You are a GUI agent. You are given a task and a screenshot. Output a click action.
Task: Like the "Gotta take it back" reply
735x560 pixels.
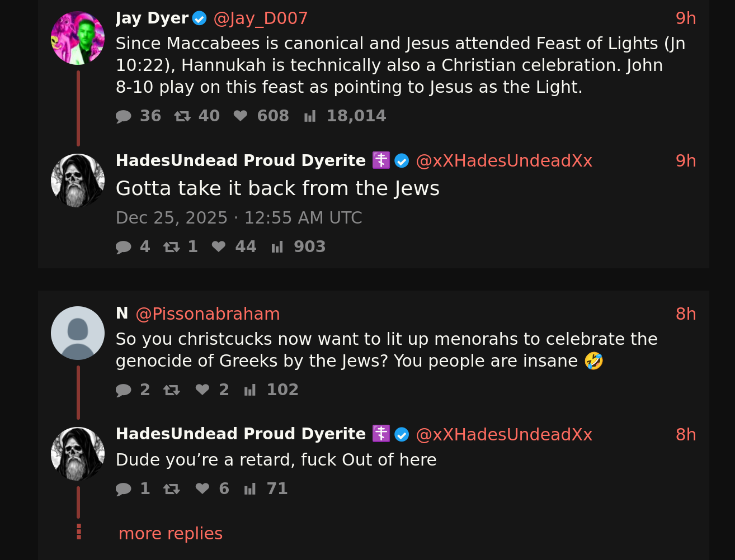[219, 247]
